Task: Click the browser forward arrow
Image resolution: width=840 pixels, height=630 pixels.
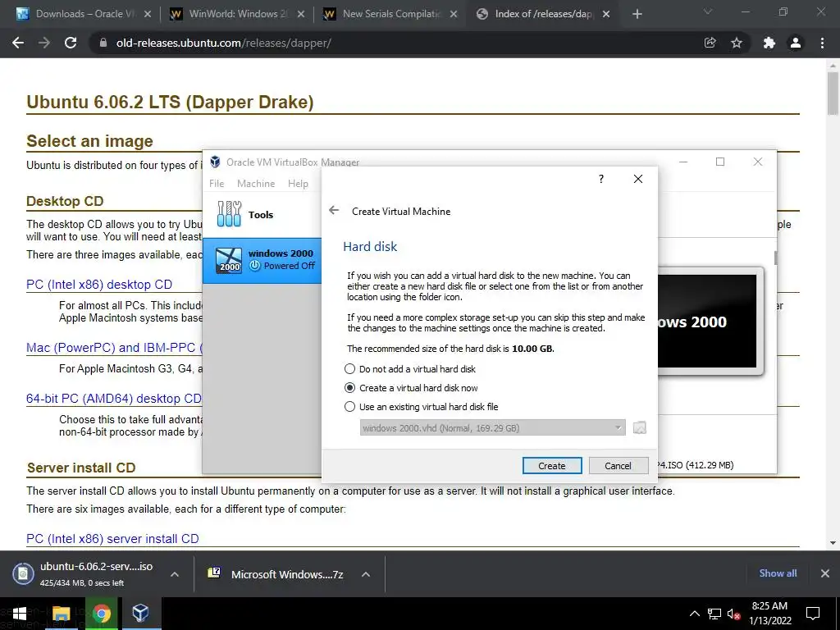Action: (x=44, y=43)
